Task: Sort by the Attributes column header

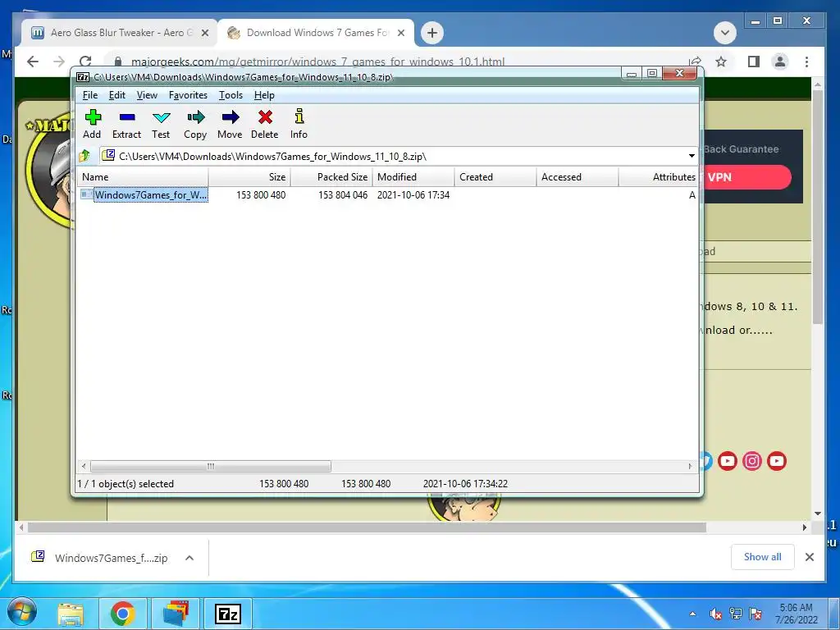Action: [659, 177]
